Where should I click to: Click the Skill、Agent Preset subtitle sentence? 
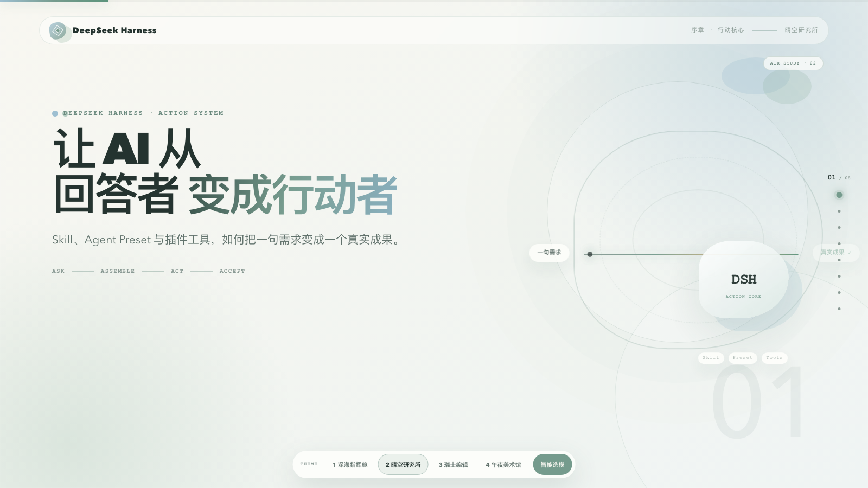pyautogui.click(x=228, y=240)
